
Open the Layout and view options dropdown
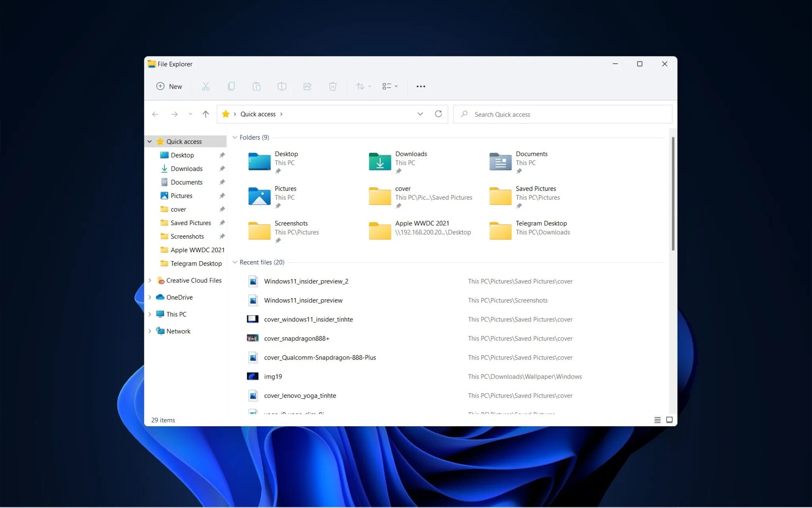pos(390,86)
